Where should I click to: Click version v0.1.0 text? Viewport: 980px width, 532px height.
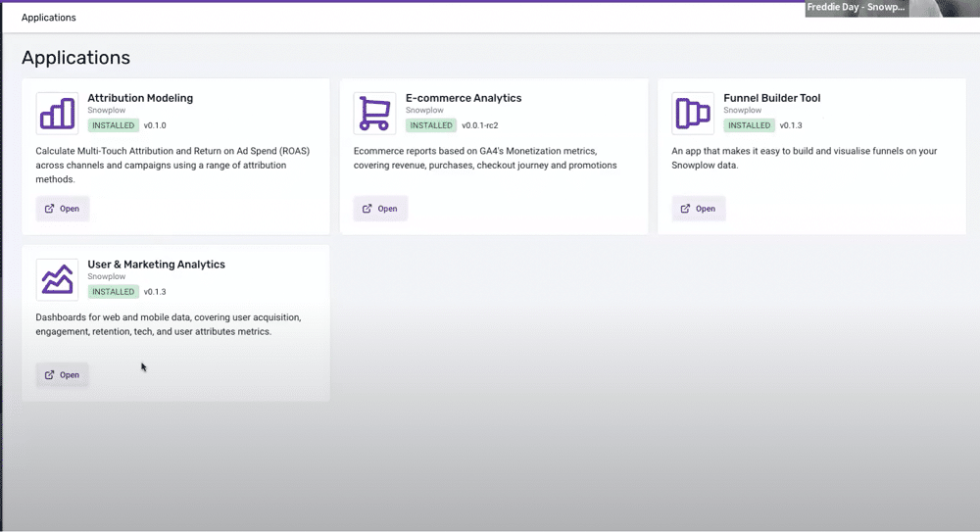coord(155,125)
